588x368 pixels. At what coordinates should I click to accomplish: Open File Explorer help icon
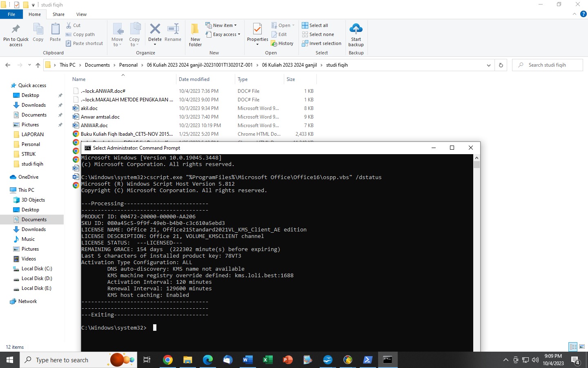(x=584, y=14)
